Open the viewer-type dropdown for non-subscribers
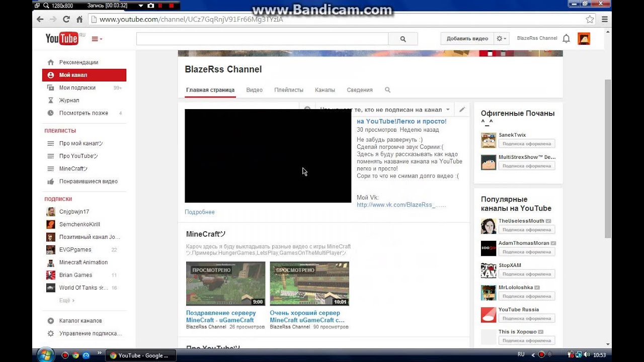This screenshot has width=644, height=362. pyautogui.click(x=385, y=110)
